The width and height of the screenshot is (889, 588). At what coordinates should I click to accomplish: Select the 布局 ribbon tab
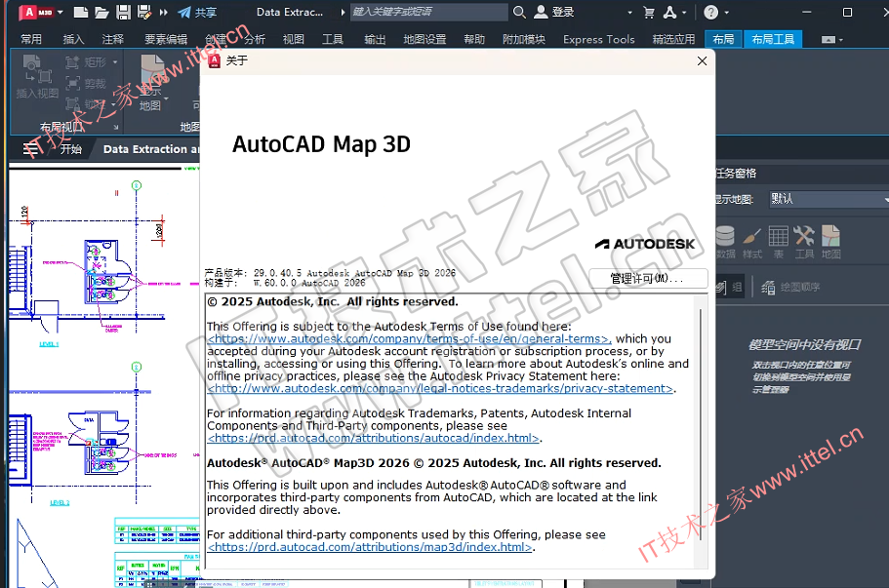click(x=723, y=39)
